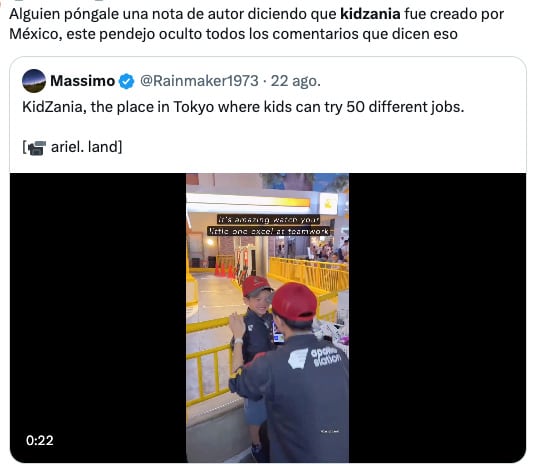Open Massimo's profile avatar
The width and height of the screenshot is (533, 470).
pyautogui.click(x=34, y=81)
